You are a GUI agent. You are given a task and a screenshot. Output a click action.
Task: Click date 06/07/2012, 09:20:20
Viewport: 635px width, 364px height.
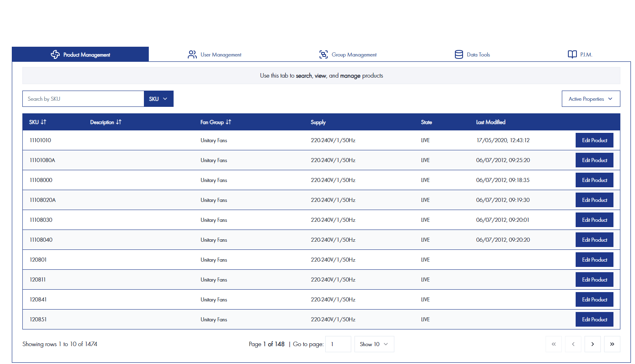coord(503,240)
